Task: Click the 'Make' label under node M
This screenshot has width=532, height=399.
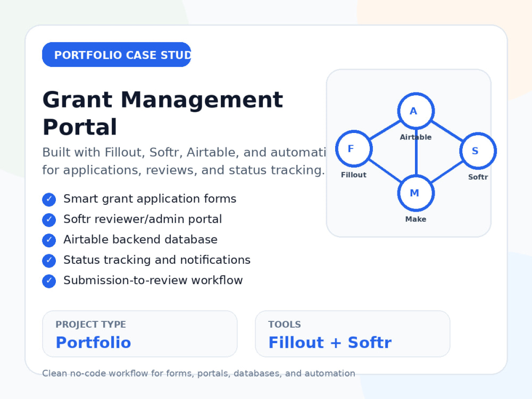Action: [415, 219]
